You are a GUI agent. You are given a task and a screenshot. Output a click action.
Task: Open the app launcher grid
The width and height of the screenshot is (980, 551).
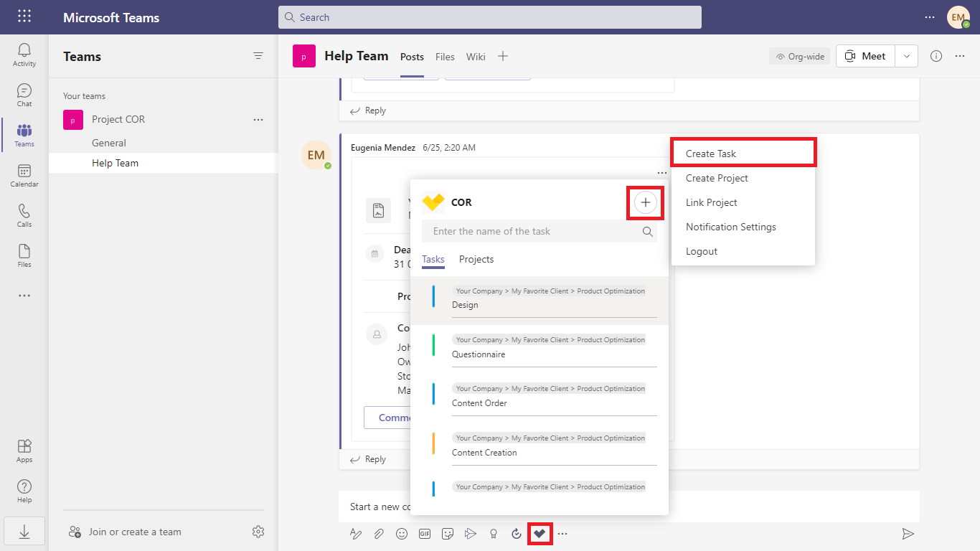(24, 17)
